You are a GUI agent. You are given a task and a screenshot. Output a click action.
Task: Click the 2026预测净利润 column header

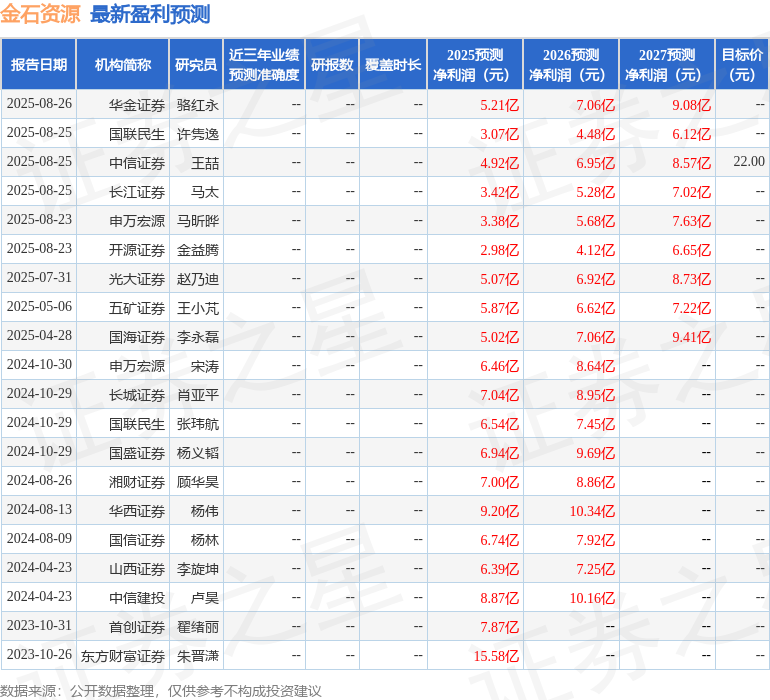tap(571, 64)
